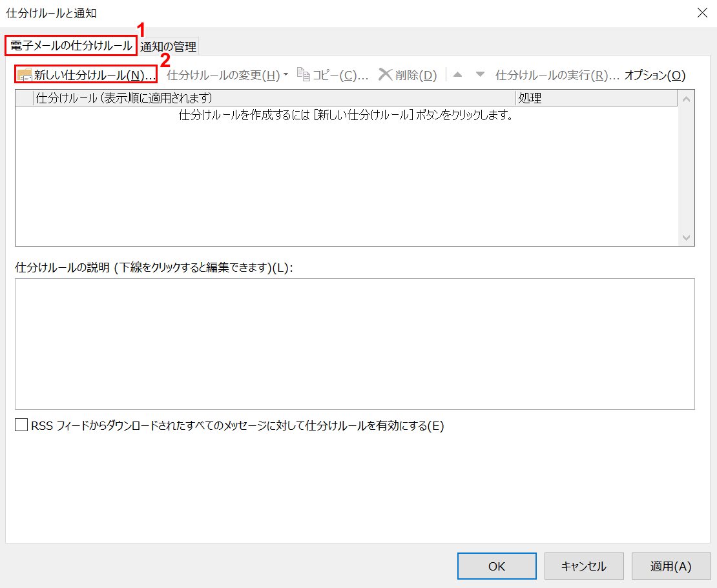
Task: Click the キャンセル button
Action: (x=583, y=566)
